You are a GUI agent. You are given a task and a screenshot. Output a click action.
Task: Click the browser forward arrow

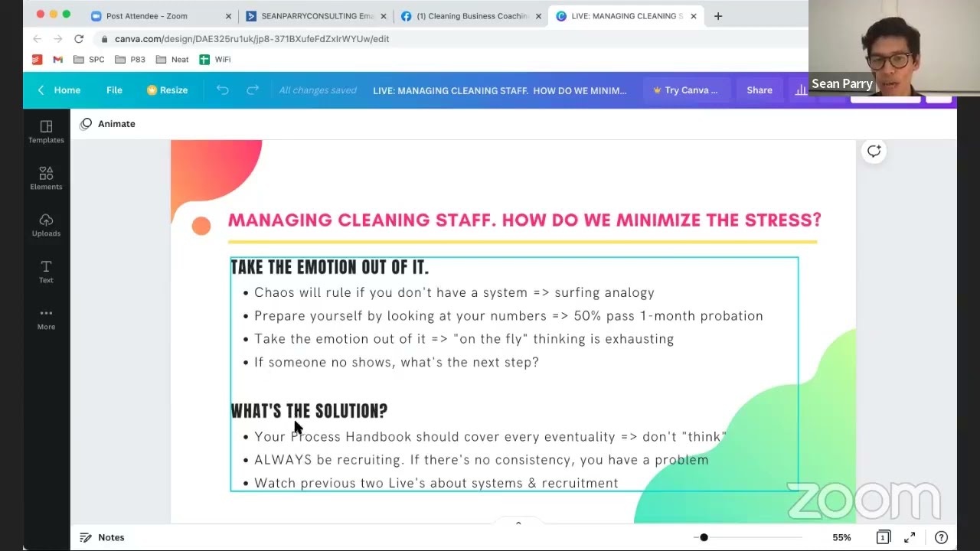click(x=57, y=38)
